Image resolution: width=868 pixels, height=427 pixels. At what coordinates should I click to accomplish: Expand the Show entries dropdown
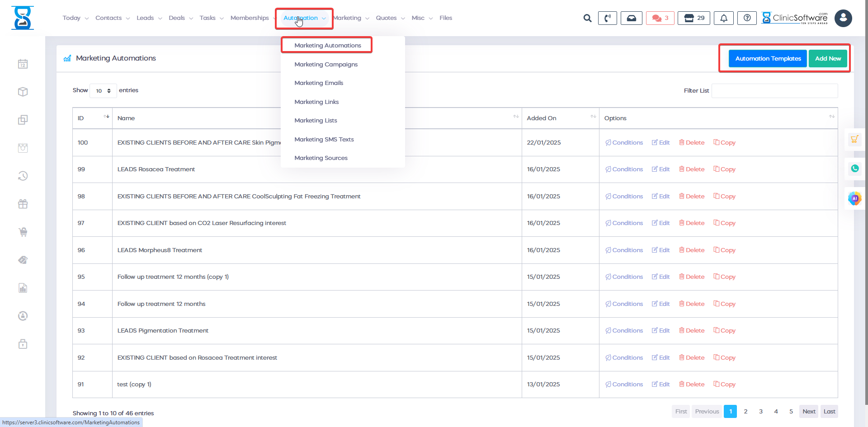[x=103, y=91]
